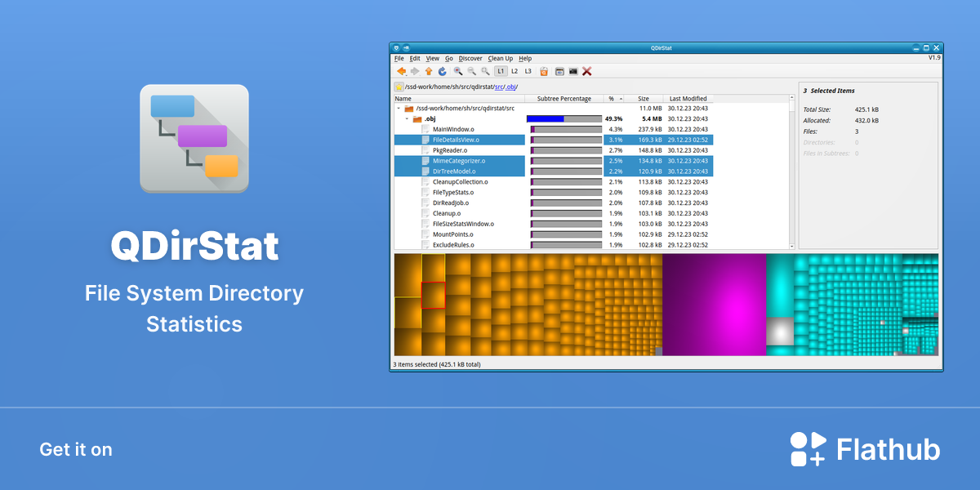Open the View menu
Viewport: 980px width, 490px height.
pyautogui.click(x=433, y=59)
